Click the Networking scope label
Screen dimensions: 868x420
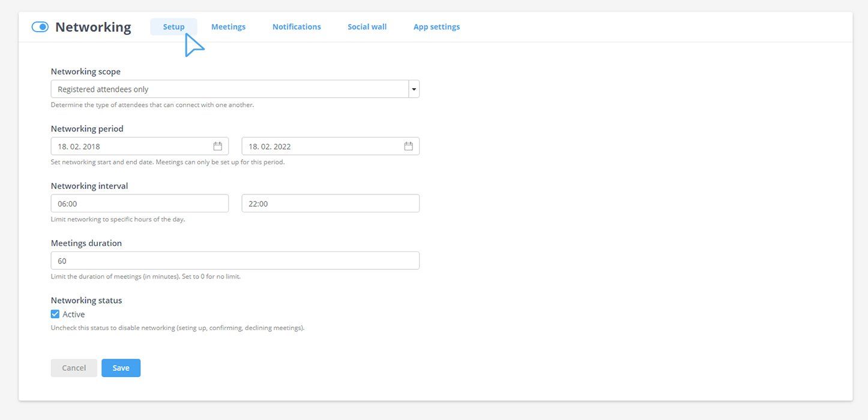(85, 71)
